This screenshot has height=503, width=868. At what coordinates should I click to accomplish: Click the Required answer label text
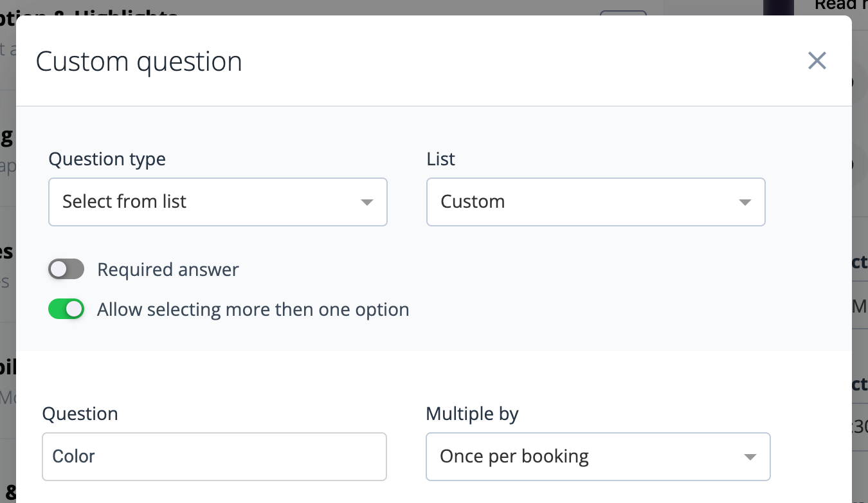(168, 270)
